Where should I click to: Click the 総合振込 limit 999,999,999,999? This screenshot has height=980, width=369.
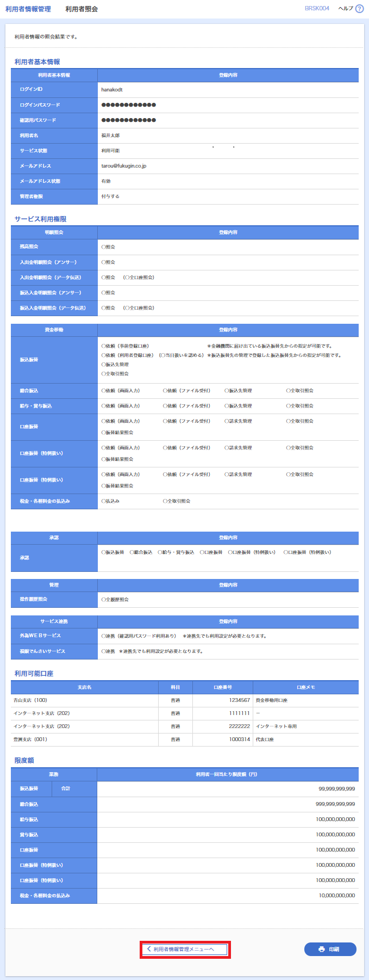point(335,804)
